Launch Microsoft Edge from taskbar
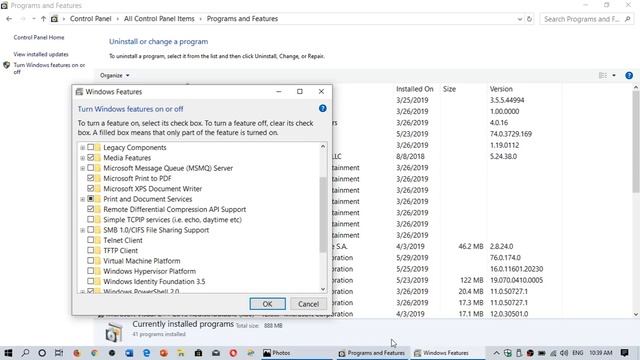The image size is (640, 360). pos(146,353)
